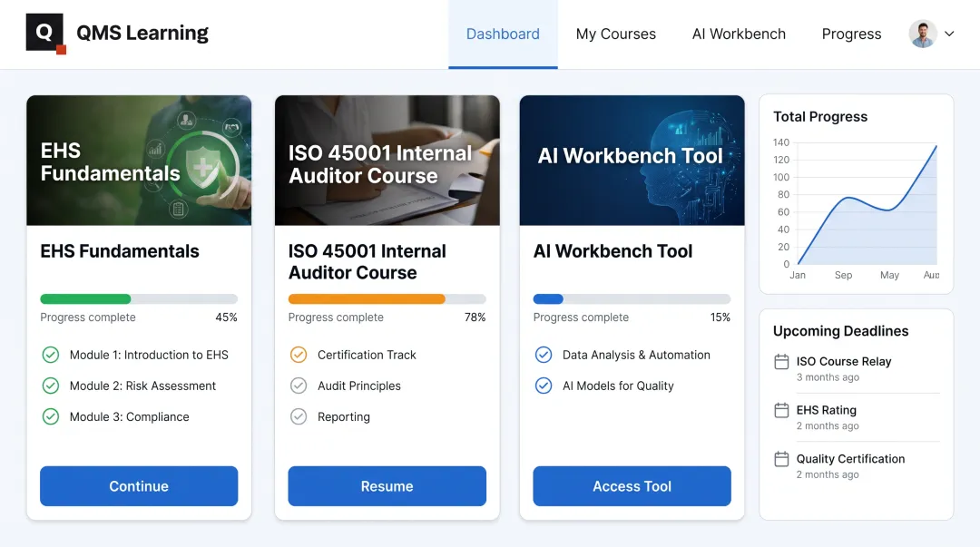Click the Continue button for EHS Fundamentals

click(139, 485)
